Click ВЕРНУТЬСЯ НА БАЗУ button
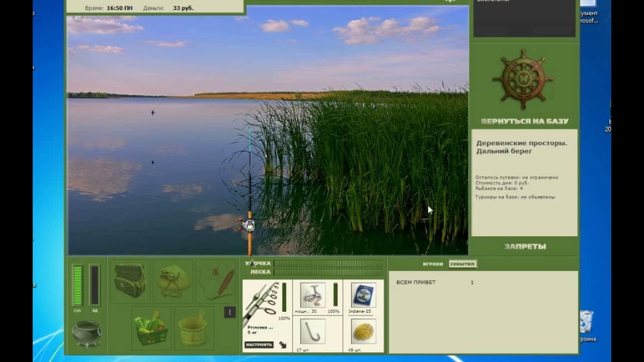 [525, 121]
